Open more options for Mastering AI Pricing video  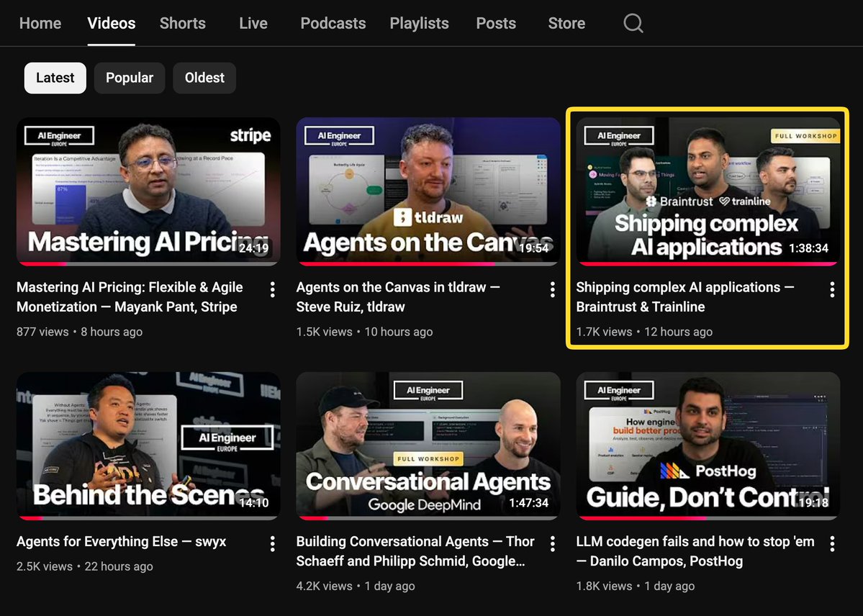[x=273, y=289]
